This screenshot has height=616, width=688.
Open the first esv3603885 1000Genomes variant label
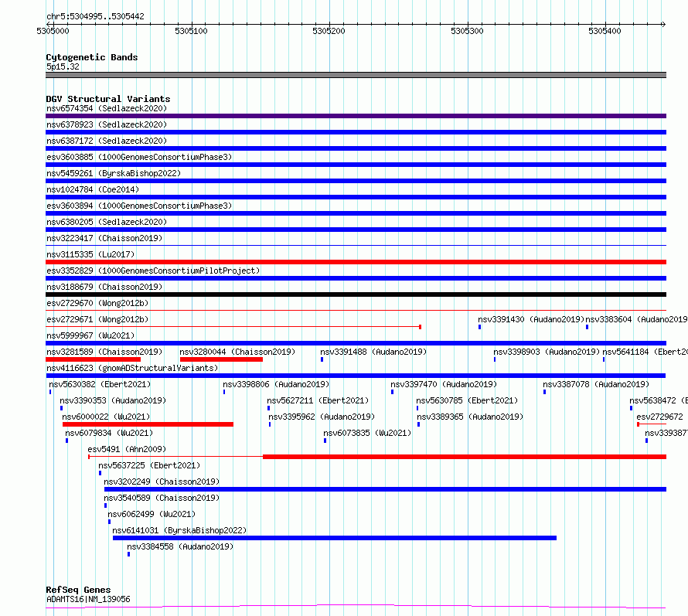[x=139, y=157]
